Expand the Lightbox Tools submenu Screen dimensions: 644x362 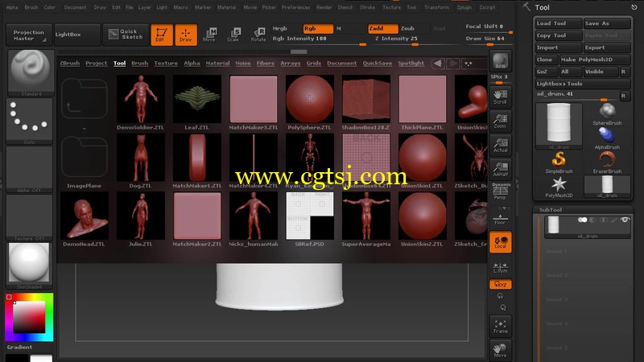tap(583, 84)
